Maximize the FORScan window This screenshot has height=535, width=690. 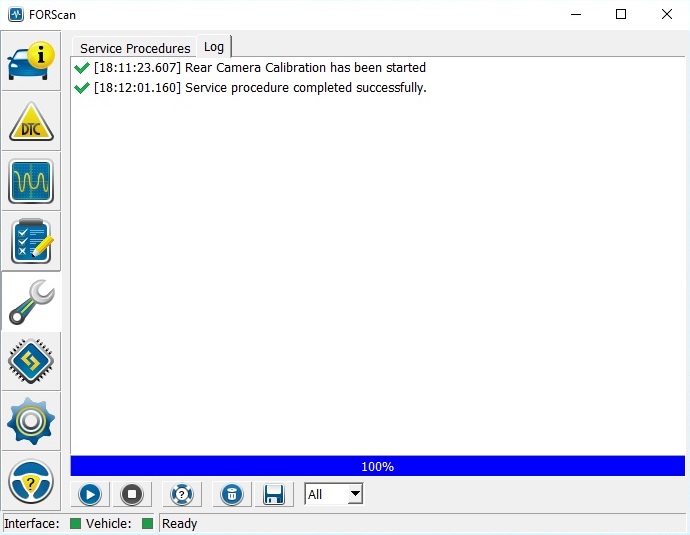(621, 15)
